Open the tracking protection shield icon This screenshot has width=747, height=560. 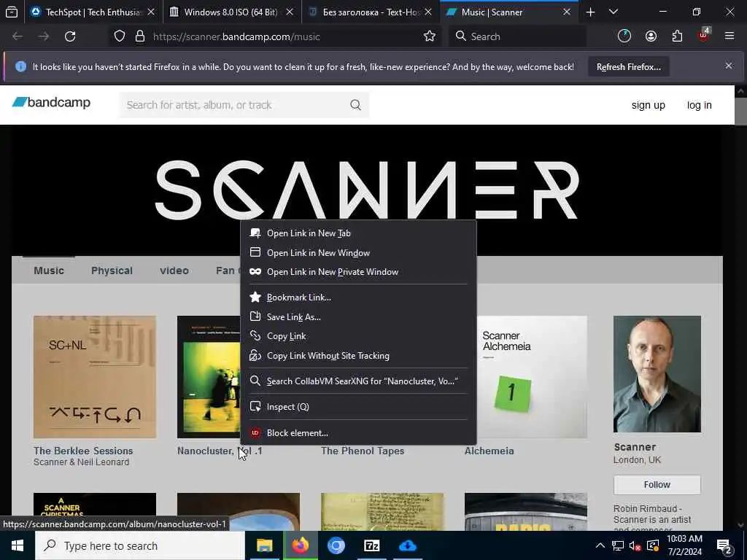(x=120, y=36)
